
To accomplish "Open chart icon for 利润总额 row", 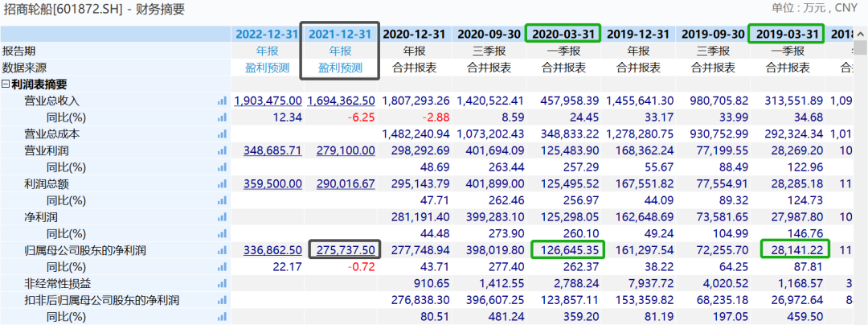I will tap(223, 184).
